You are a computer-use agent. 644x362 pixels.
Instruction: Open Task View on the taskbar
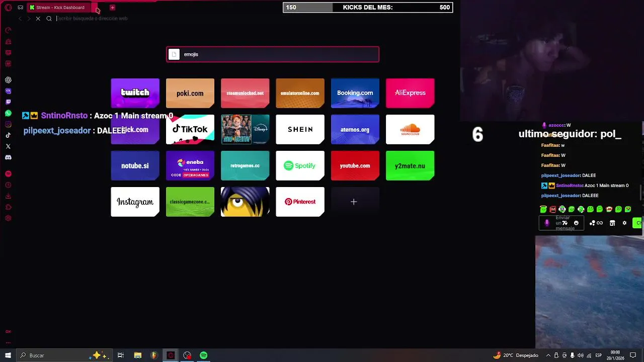pyautogui.click(x=121, y=355)
